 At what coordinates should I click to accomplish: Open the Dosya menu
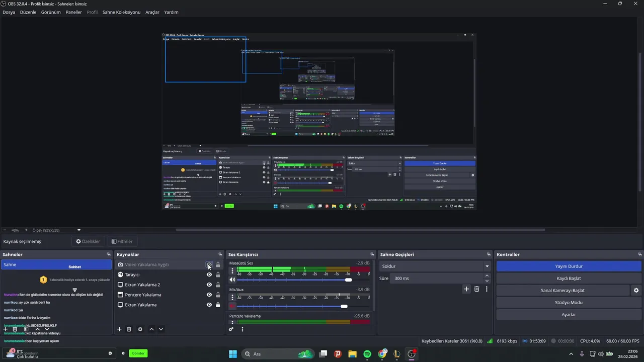(9, 12)
